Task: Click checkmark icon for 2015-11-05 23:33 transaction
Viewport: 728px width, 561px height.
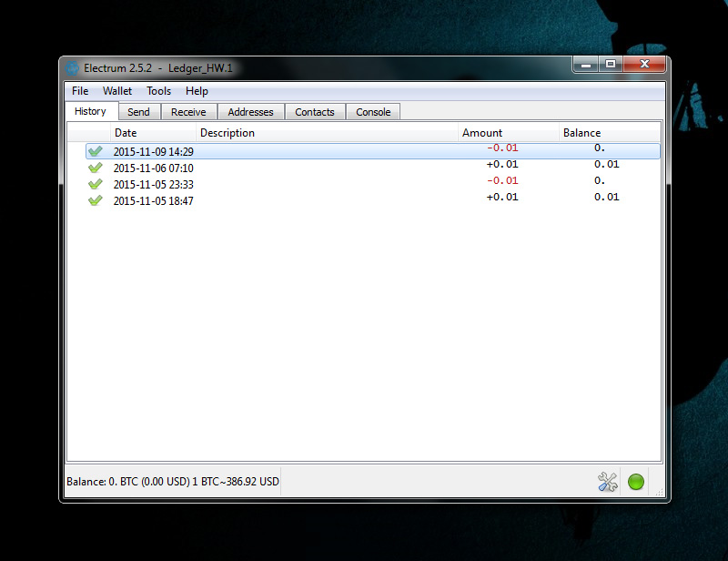Action: pos(96,185)
